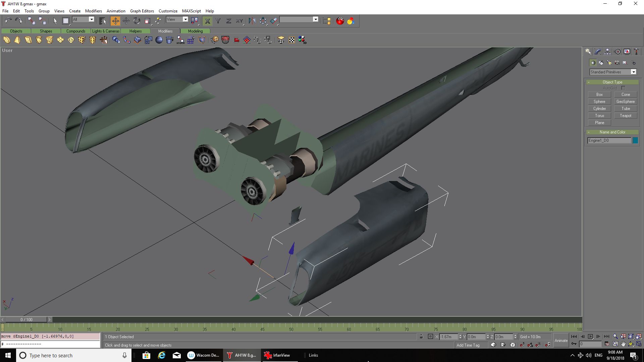This screenshot has height=362, width=644.
Task: Activate the Select and Move tool
Action: pos(115,21)
